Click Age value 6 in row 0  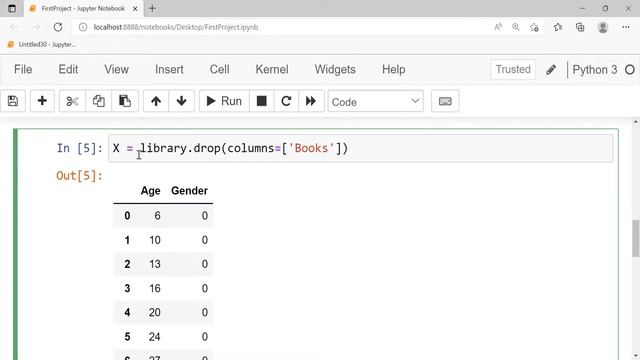click(x=158, y=216)
